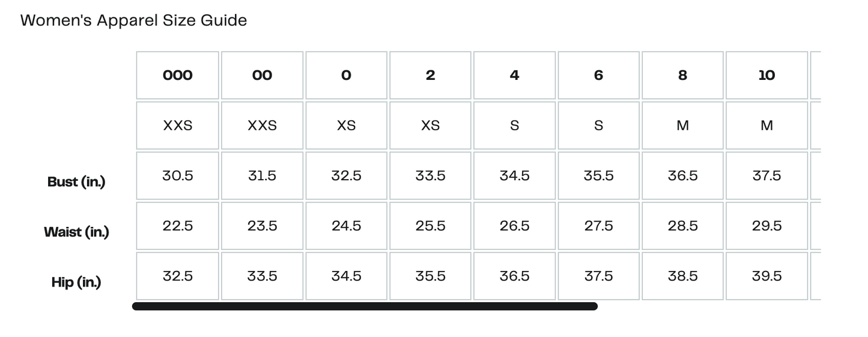The image size is (868, 337).
Task: Click the size 0 header cell
Action: coord(346,75)
